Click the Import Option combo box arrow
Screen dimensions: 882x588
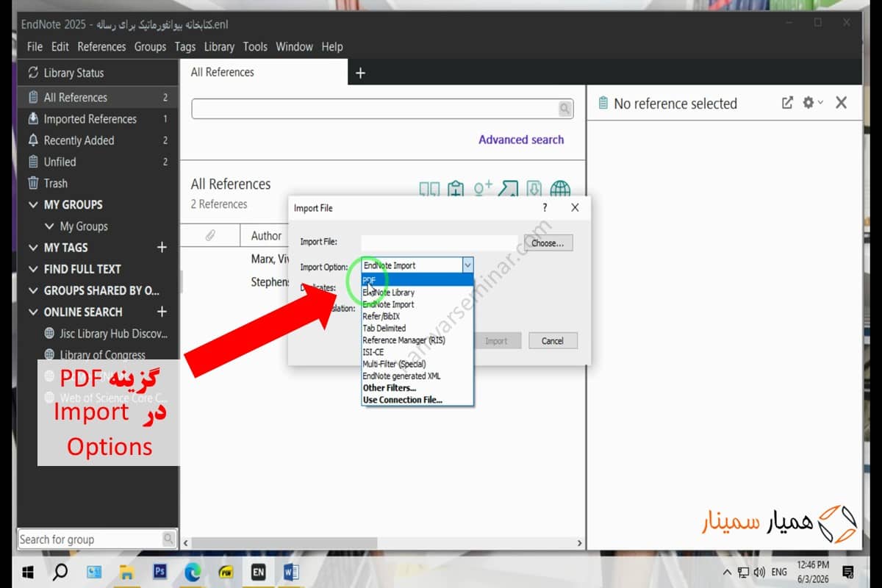coord(467,265)
